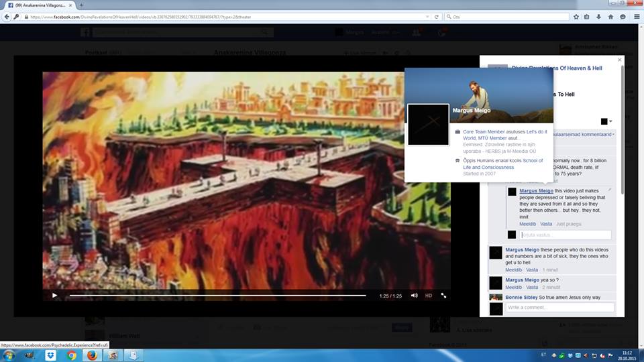Screen dimensions: 644x362
Task: Like the 'bit of sick' comment
Action: pyautogui.click(x=513, y=270)
